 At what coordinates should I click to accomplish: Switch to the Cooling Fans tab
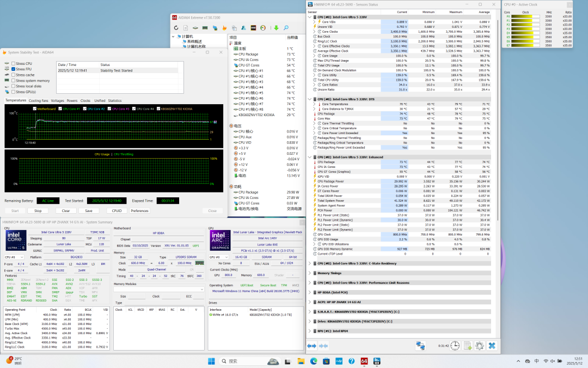pyautogui.click(x=39, y=101)
